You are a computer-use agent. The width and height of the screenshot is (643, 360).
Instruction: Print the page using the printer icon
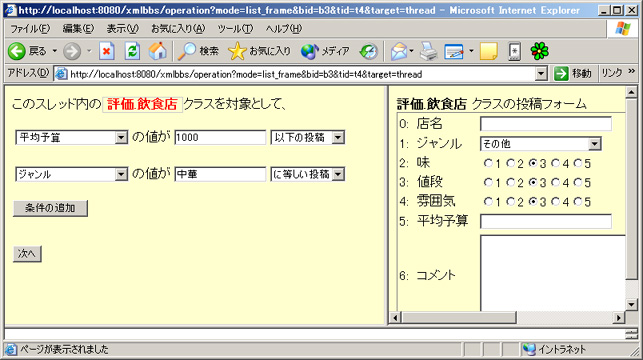click(429, 51)
